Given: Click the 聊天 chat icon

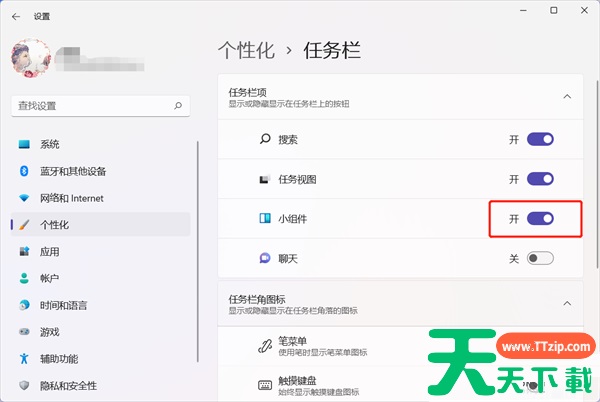Looking at the screenshot, I should click(265, 258).
